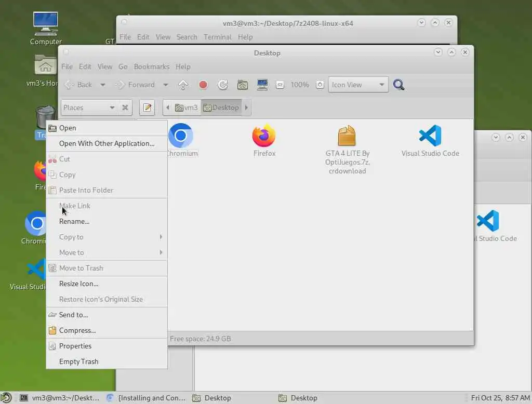Click the Computer toolbar icon
Image resolution: width=532 pixels, height=404 pixels.
coord(262,85)
